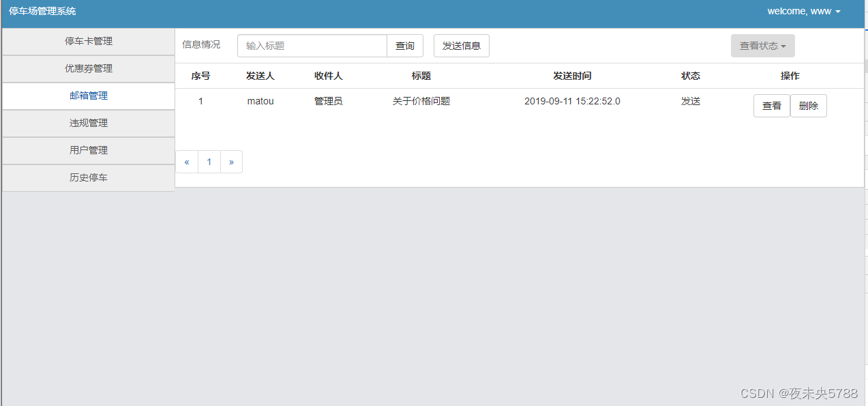Click the 操作 column header
The height and width of the screenshot is (406, 868).
point(790,76)
